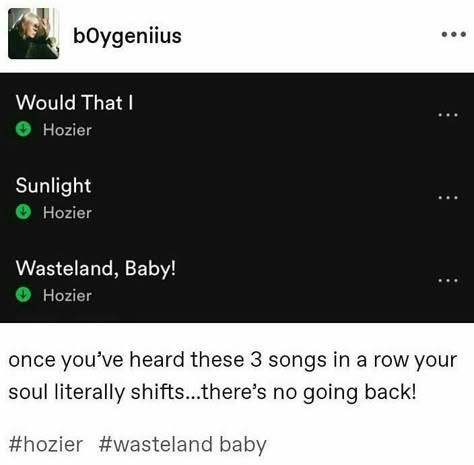Select the song Sunlight
The width and height of the screenshot is (474, 465).
point(53,185)
